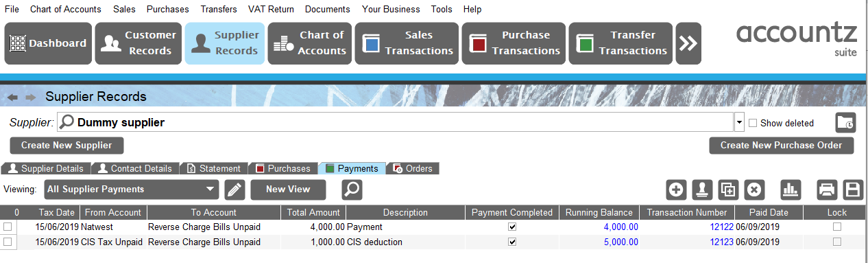Search payments with the magnifier button
The image size is (868, 263).
(352, 190)
